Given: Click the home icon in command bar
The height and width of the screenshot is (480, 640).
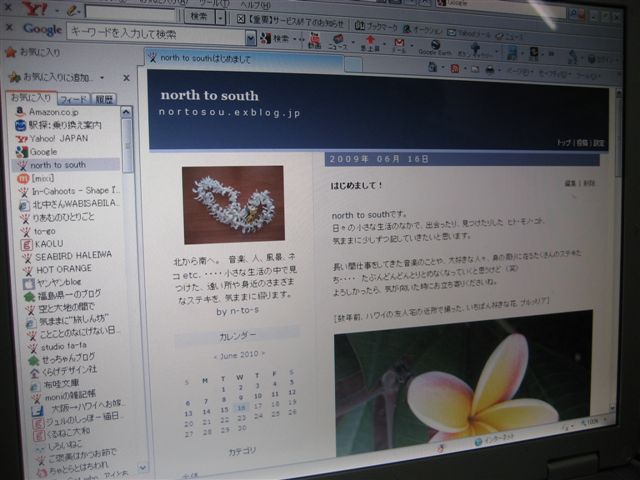Looking at the screenshot, I should pyautogui.click(x=432, y=67).
